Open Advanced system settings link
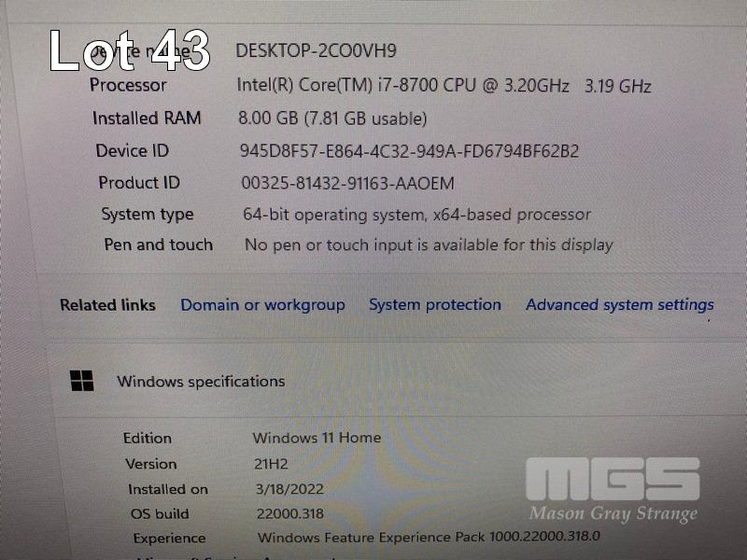 pyautogui.click(x=620, y=305)
